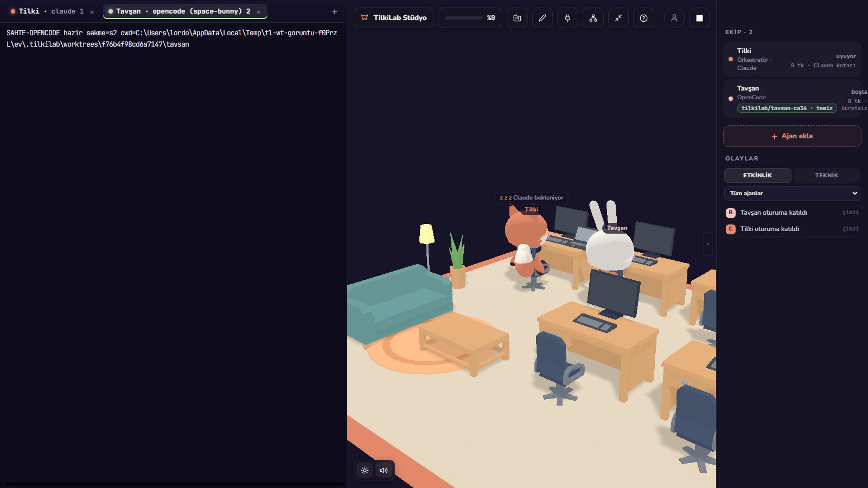Toggle the brightness sun icon
The image size is (868, 488).
click(365, 470)
